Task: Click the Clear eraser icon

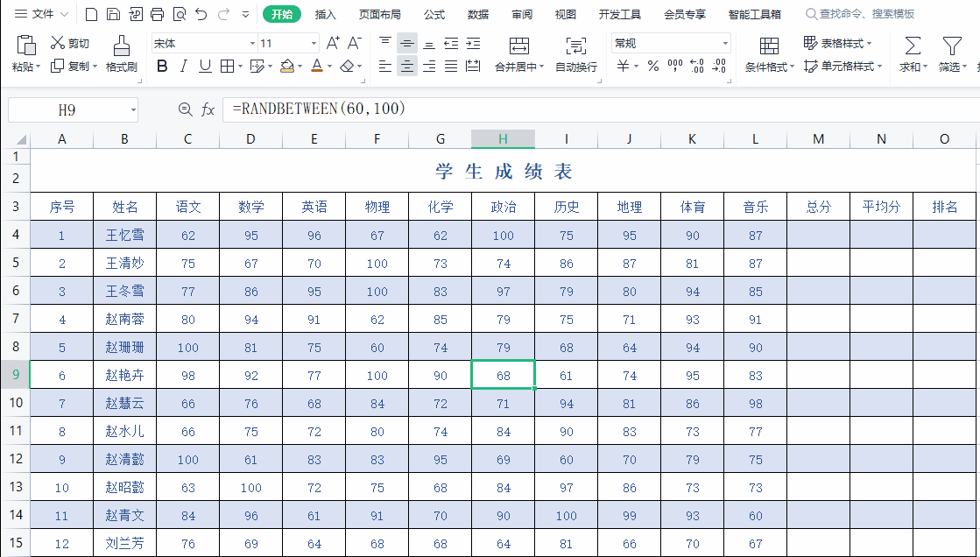Action: 348,66
